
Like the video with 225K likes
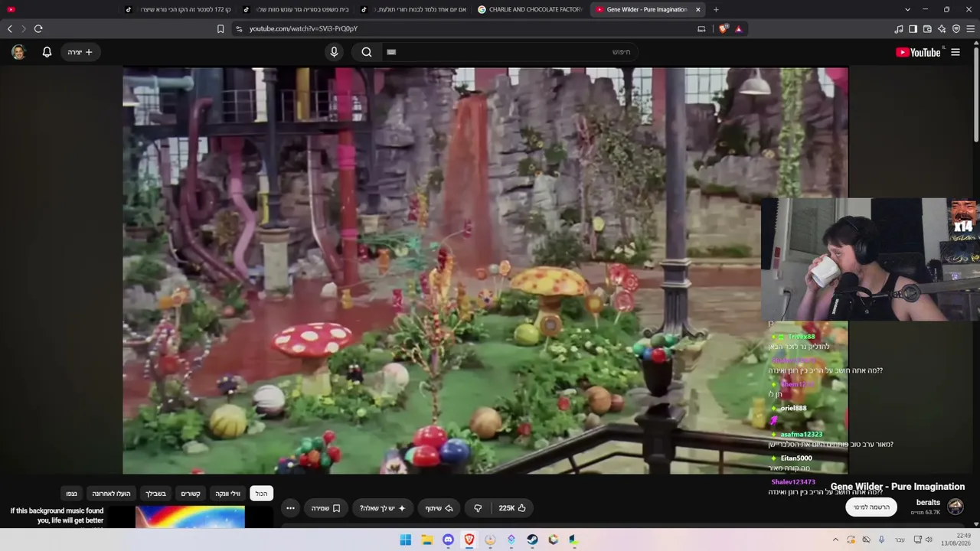click(512, 508)
